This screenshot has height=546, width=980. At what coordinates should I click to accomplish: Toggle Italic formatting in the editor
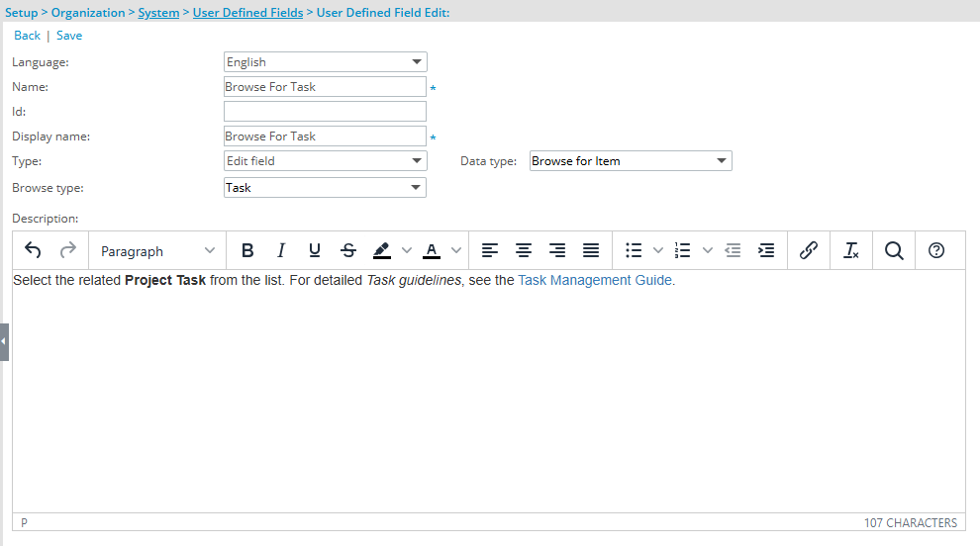tap(281, 251)
